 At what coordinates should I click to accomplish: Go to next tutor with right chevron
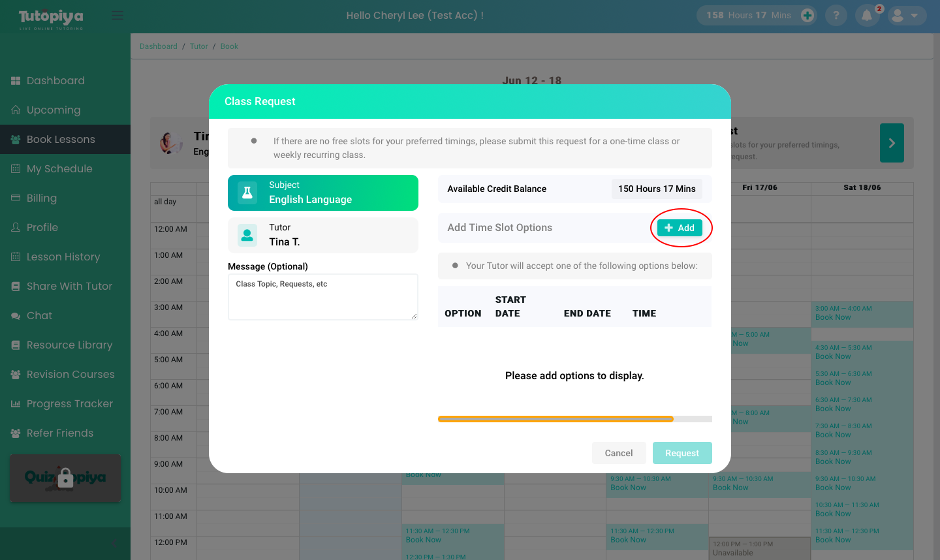pyautogui.click(x=892, y=143)
